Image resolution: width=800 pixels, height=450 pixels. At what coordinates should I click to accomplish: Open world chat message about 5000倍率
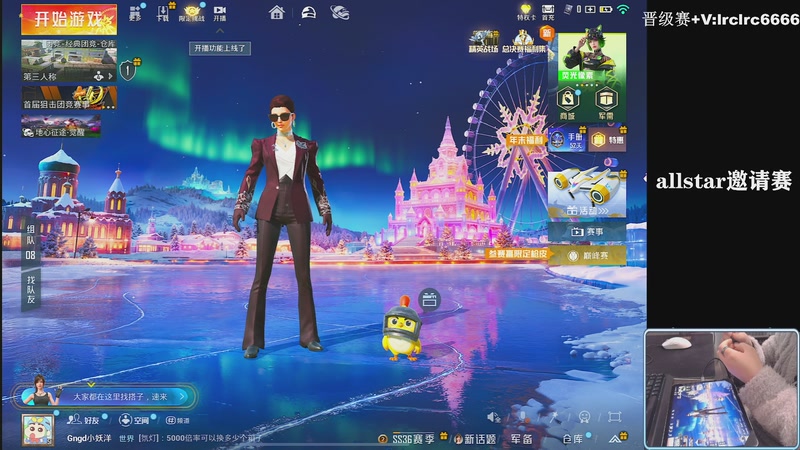point(190,438)
